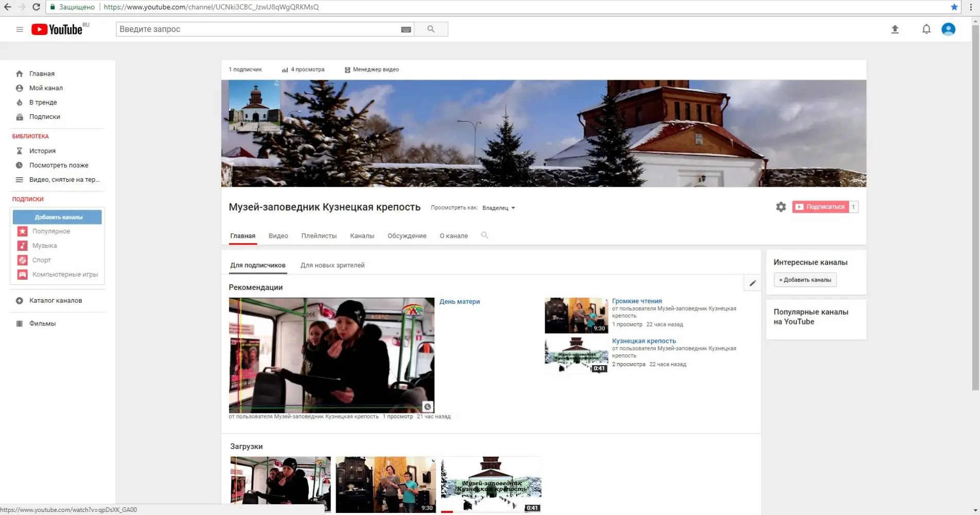The height and width of the screenshot is (515, 980).
Task: Click the upload video arrow icon
Action: (895, 29)
